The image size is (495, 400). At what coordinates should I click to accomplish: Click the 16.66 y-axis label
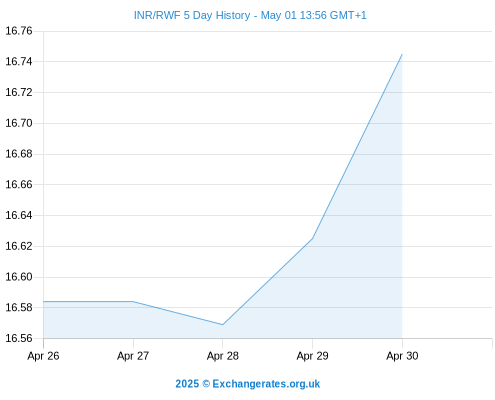[x=19, y=185]
